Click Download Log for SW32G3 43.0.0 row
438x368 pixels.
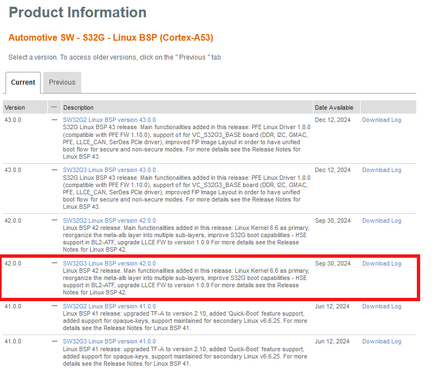(382, 170)
